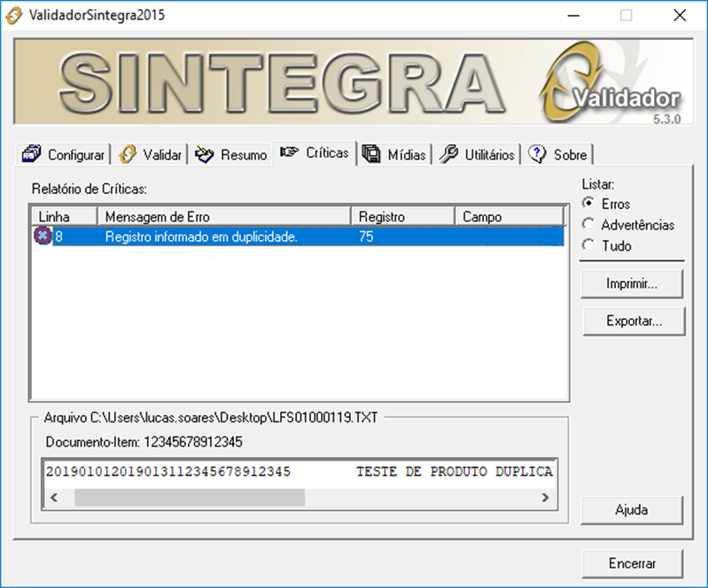Select the Advertências radio button
This screenshot has width=708, height=588.
pyautogui.click(x=588, y=224)
